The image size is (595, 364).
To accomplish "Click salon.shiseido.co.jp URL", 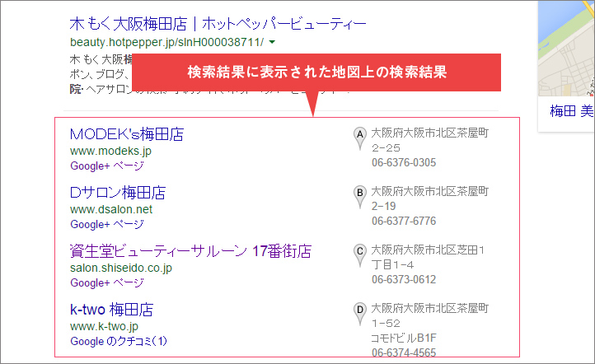I will (120, 268).
